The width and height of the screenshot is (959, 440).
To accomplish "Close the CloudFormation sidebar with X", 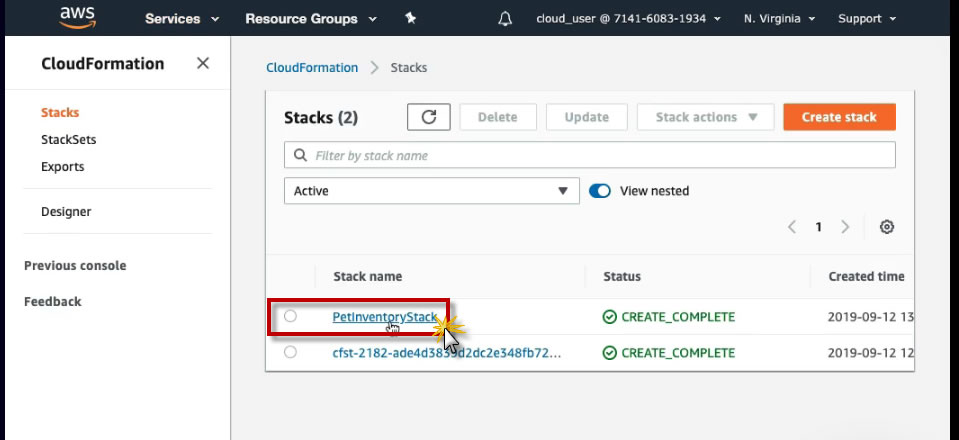I will [203, 63].
